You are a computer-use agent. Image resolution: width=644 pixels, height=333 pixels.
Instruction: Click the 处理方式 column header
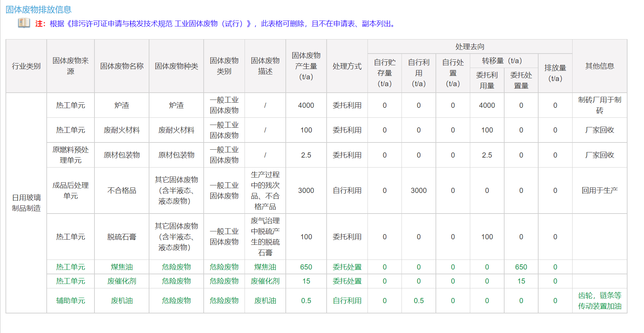[347, 66]
